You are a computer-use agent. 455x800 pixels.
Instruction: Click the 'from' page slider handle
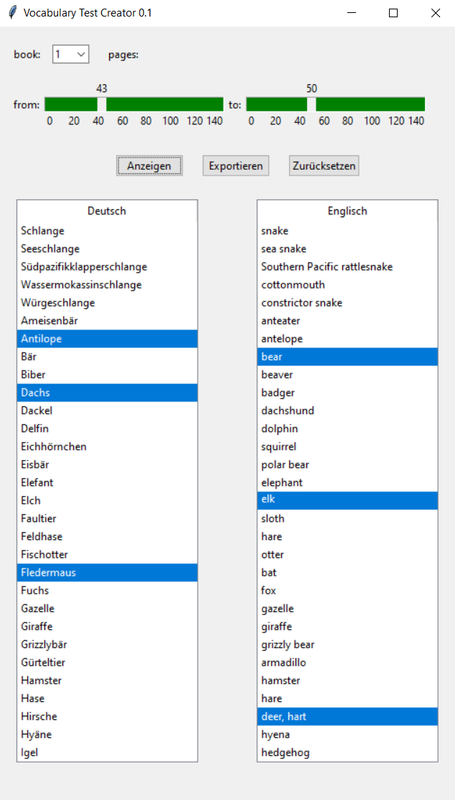pos(102,104)
